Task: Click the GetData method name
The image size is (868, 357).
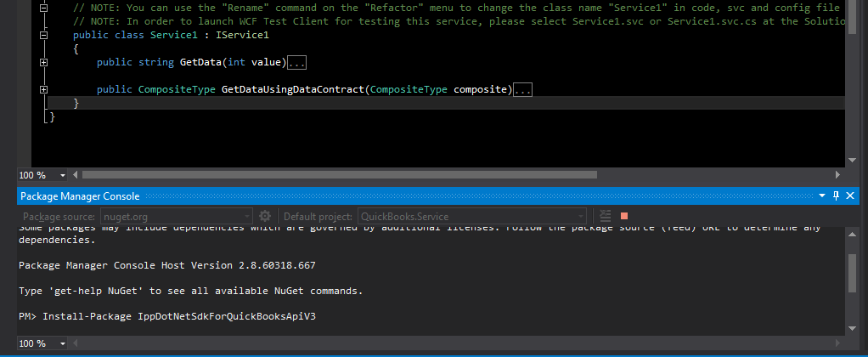Action: (x=200, y=62)
